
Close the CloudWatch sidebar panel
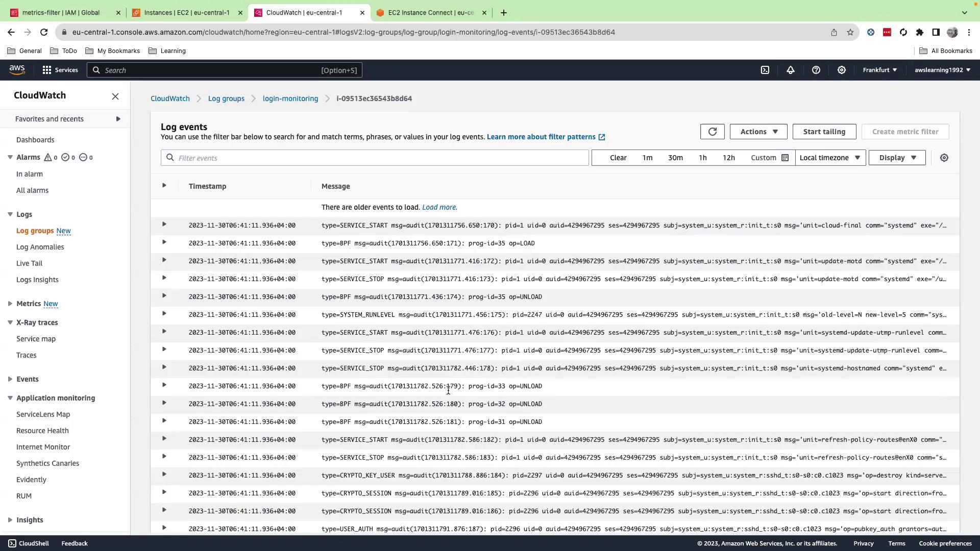[115, 96]
